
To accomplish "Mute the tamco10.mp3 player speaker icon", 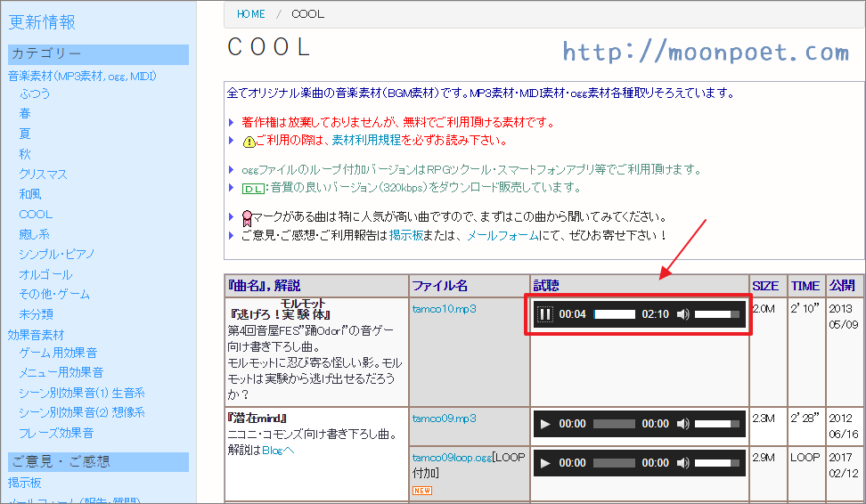I will (682, 314).
